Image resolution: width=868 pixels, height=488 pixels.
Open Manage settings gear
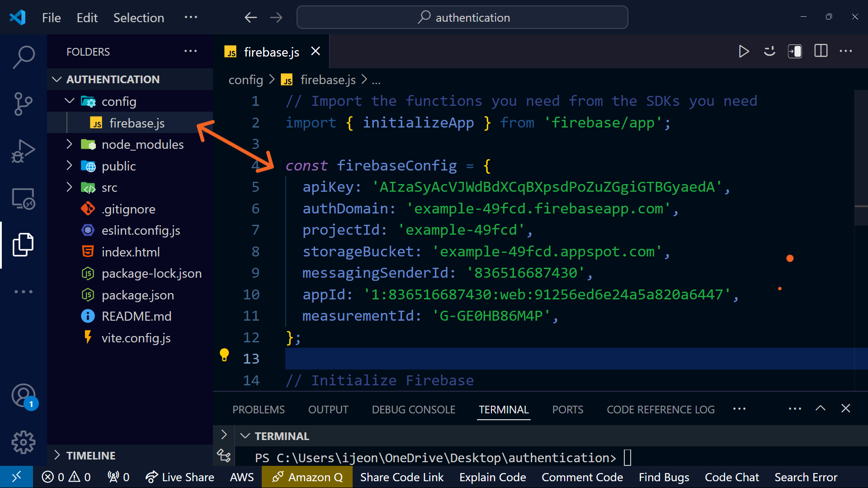click(24, 442)
